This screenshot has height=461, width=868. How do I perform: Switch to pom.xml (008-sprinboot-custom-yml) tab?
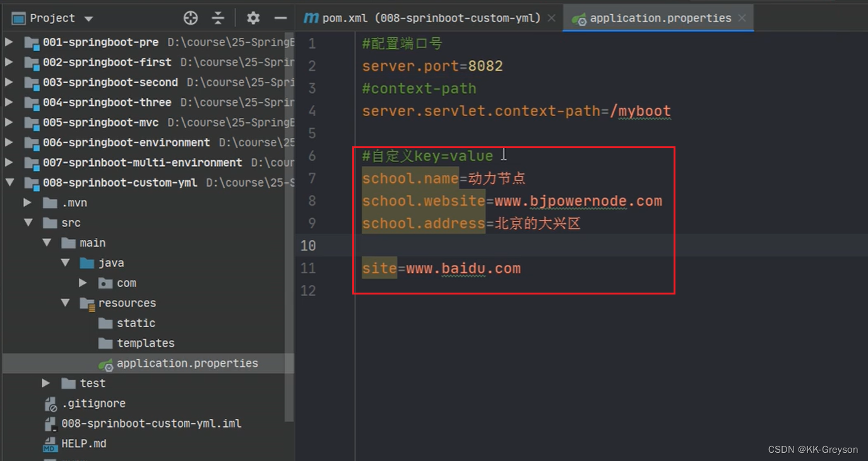coord(431,18)
